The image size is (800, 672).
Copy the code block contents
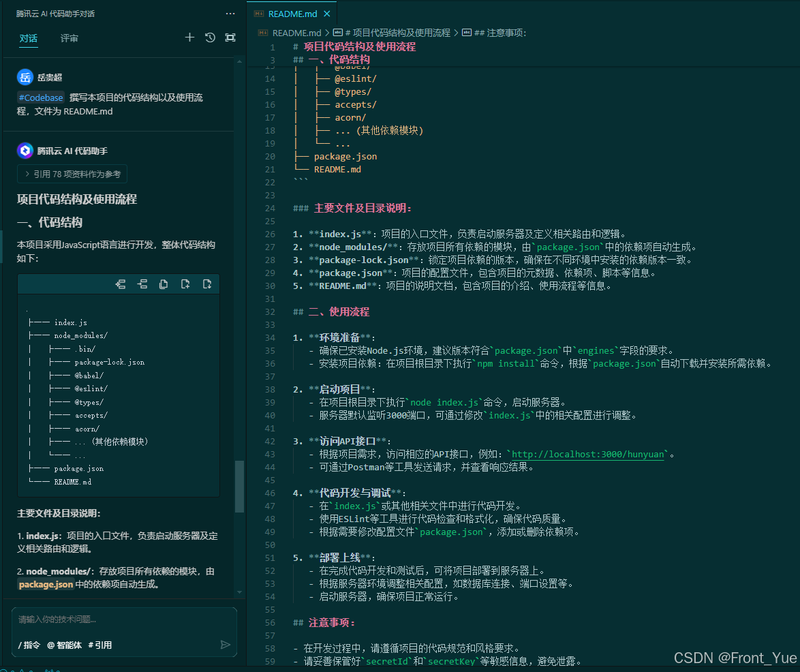[x=164, y=284]
